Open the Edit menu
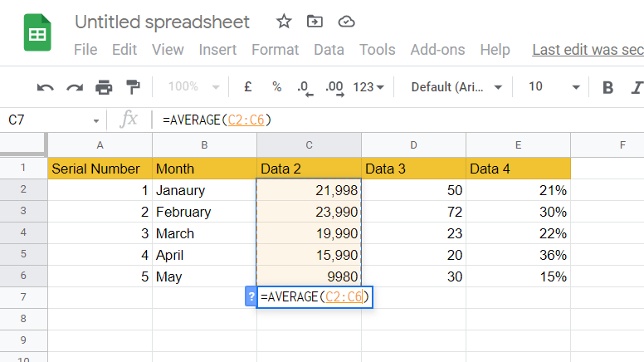644x362 pixels. 124,50
